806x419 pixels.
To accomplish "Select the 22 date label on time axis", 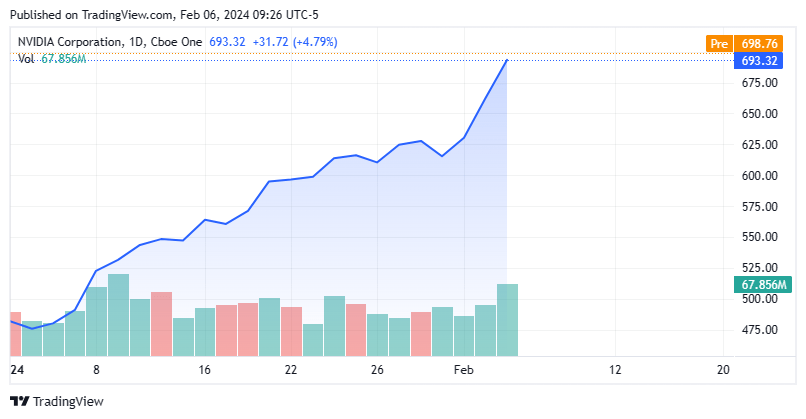I will click(x=291, y=370).
